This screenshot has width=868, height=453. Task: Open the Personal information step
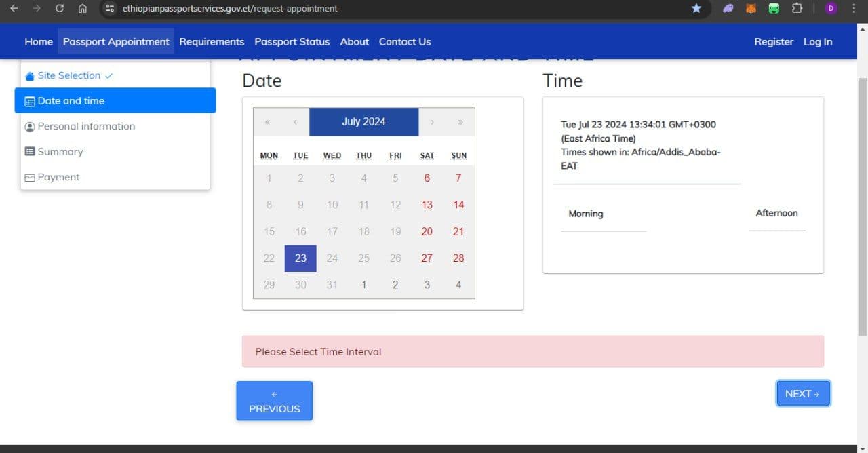click(115, 126)
